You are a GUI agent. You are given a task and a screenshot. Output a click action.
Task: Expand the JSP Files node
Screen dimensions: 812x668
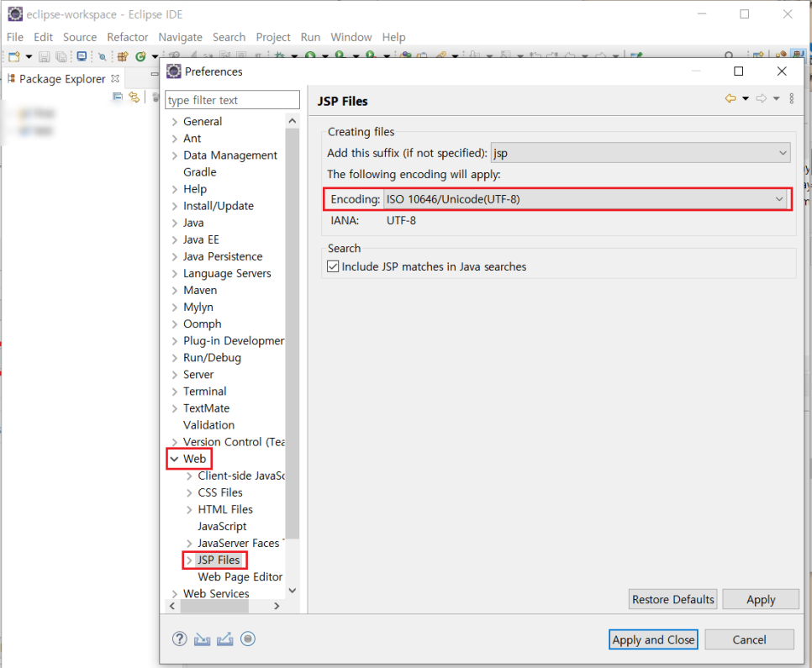click(x=189, y=560)
